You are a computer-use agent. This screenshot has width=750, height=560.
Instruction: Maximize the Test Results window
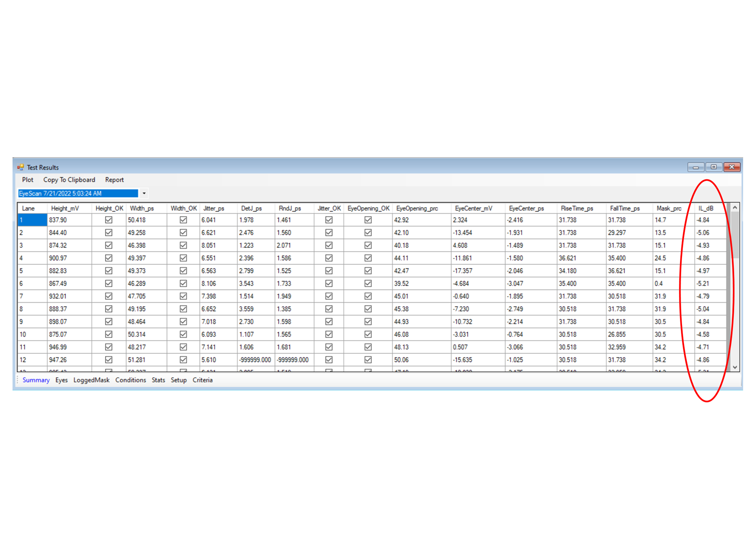pos(713,167)
